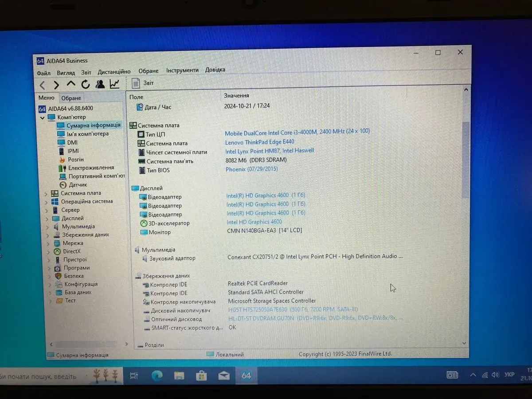This screenshot has width=532, height=399.
Task: Open the Інструменти menu
Action: 182,70
